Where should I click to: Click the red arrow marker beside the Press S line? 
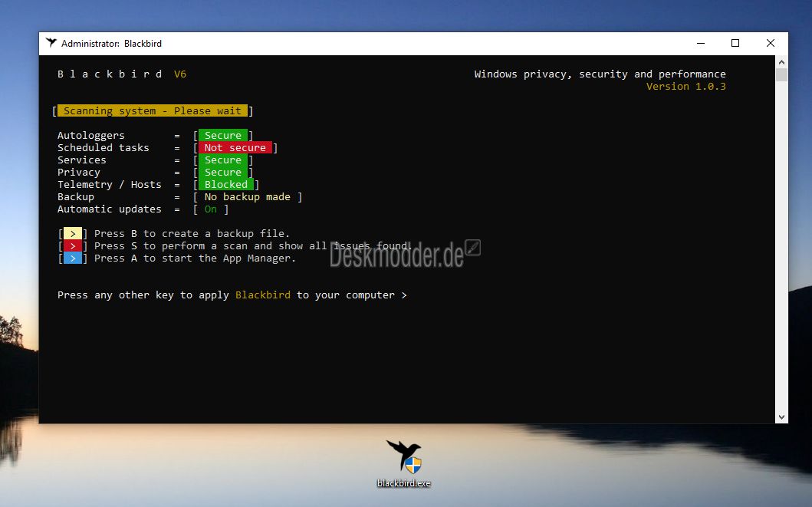pyautogui.click(x=73, y=246)
